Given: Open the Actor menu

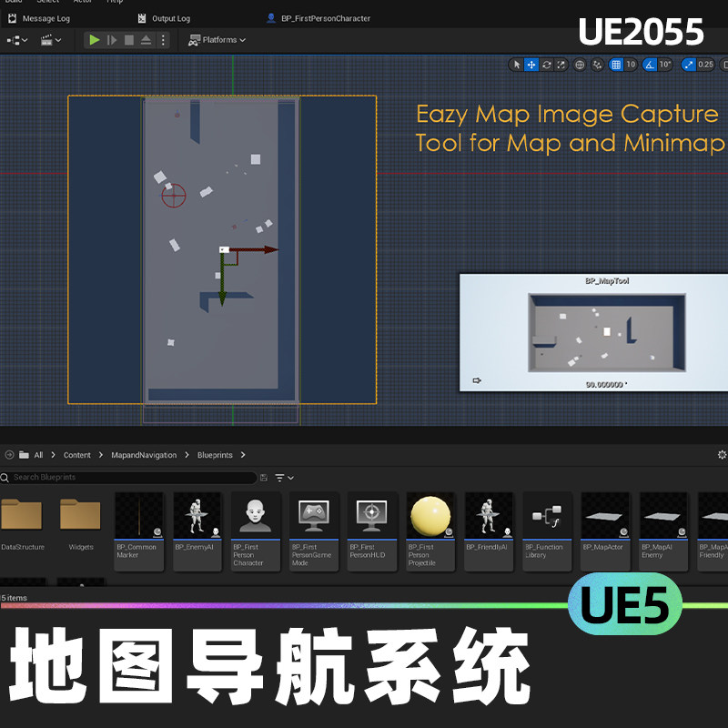Looking at the screenshot, I should (83, 3).
